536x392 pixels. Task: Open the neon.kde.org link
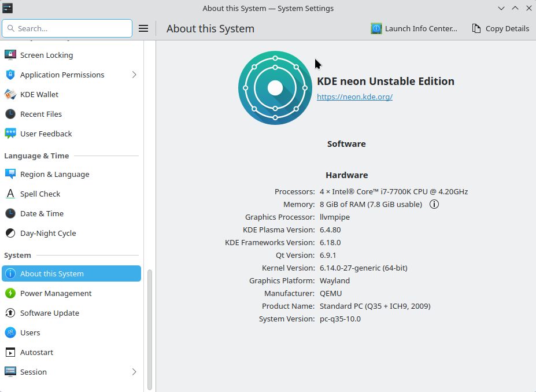tap(354, 97)
